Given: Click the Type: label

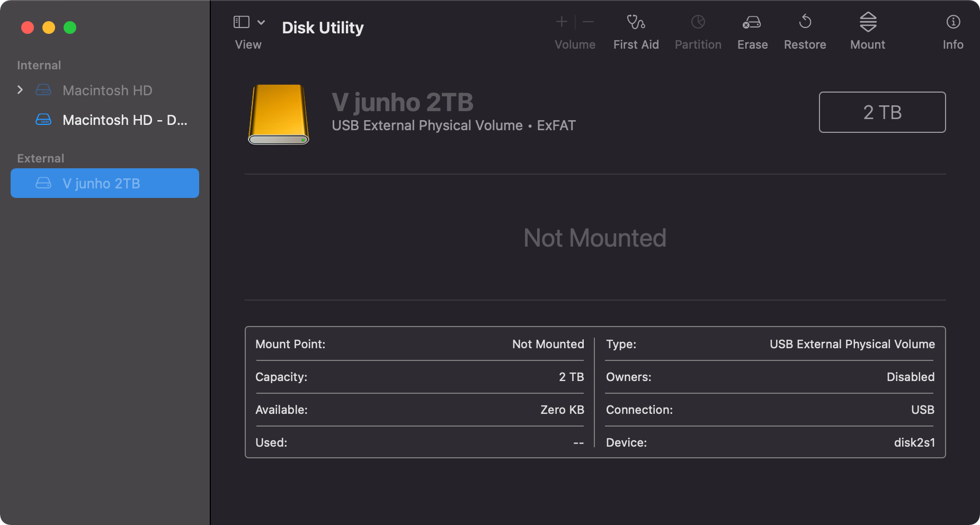Looking at the screenshot, I should [x=621, y=344].
